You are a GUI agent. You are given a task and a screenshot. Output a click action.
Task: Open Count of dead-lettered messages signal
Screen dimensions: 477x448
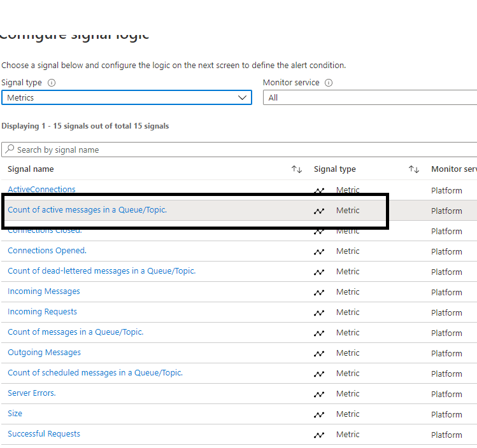[x=101, y=271]
